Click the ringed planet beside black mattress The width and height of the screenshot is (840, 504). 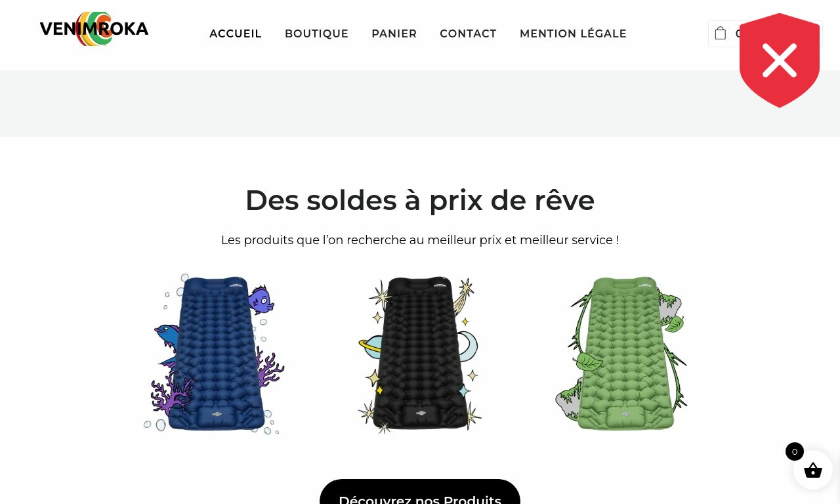click(371, 347)
